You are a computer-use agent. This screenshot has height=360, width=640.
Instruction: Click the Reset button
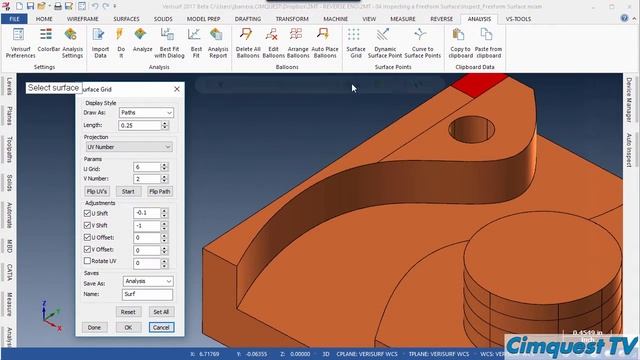click(x=128, y=312)
